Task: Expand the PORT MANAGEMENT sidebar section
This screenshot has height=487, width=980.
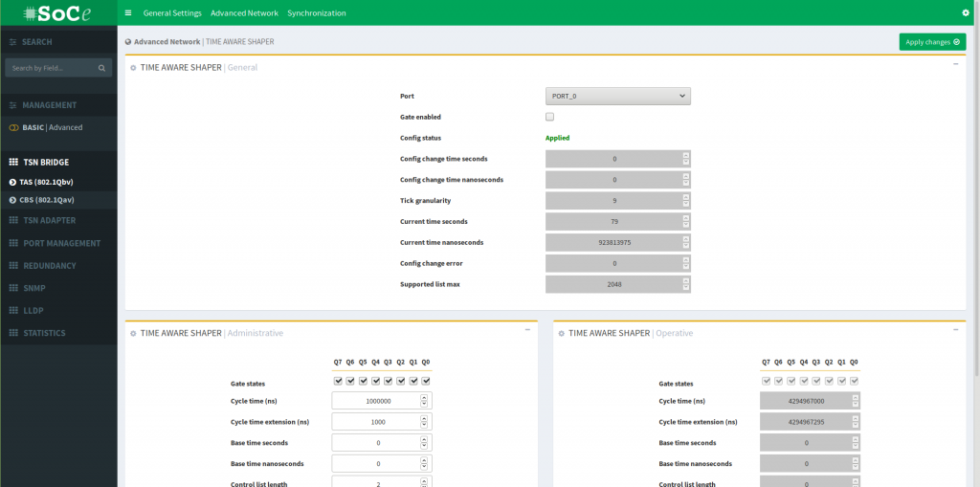Action: (61, 243)
